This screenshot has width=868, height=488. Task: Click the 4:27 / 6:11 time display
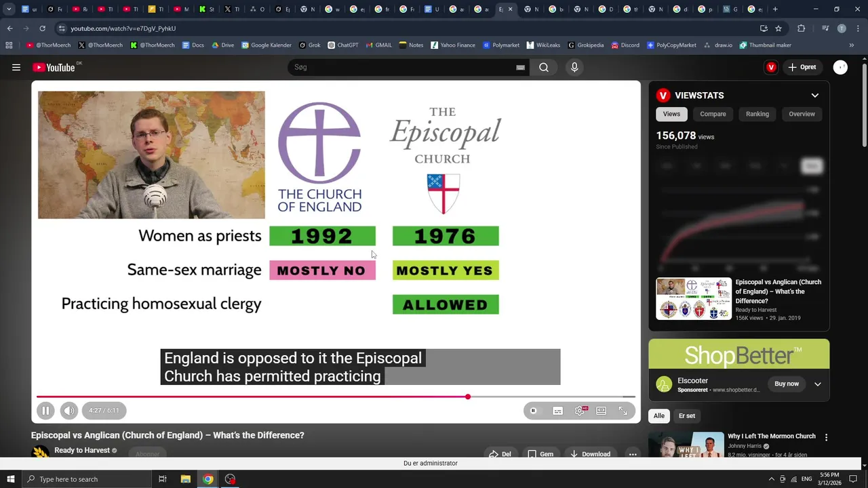pos(104,410)
